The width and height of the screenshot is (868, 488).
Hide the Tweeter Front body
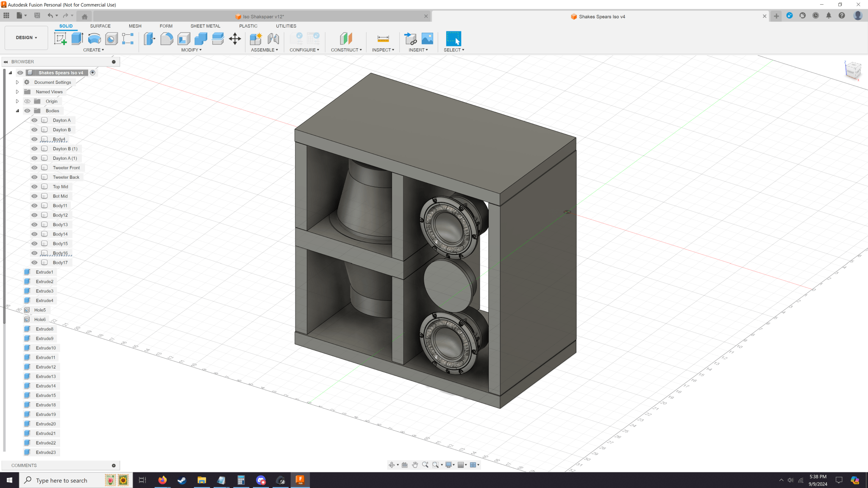point(35,168)
